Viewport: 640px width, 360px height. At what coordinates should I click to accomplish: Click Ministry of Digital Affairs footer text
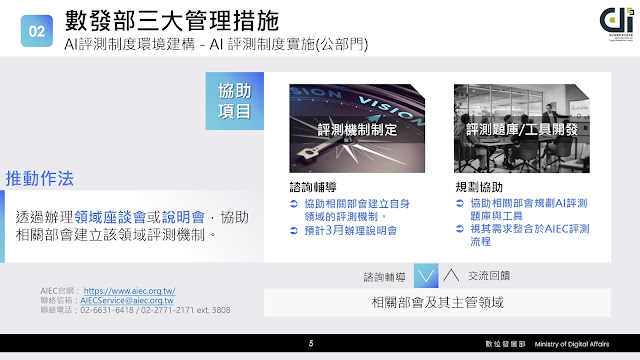(x=572, y=344)
